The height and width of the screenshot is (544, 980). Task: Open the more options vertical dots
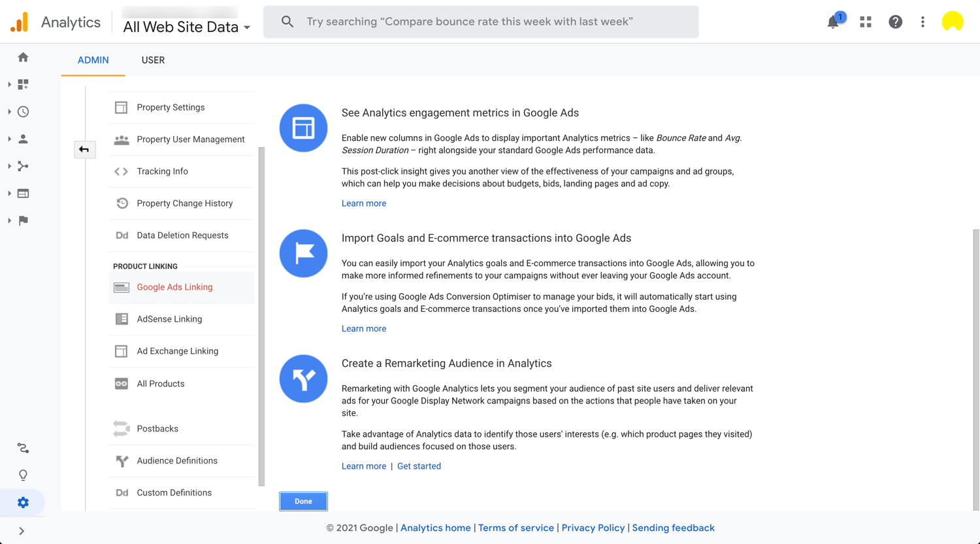[x=923, y=22]
